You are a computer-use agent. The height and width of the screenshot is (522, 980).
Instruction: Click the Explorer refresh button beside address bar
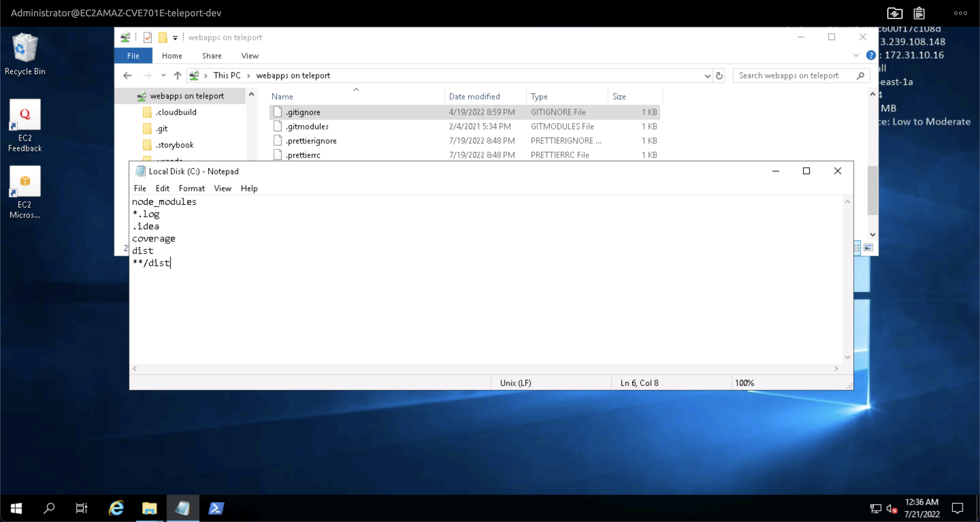click(719, 76)
